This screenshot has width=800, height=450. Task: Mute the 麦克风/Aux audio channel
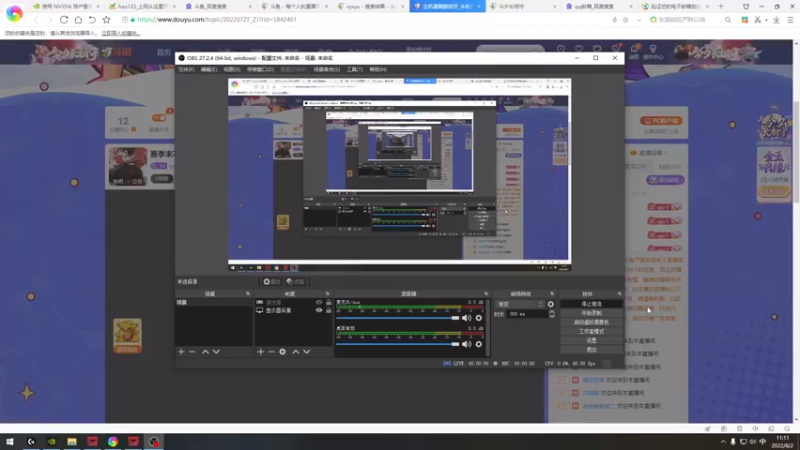466,318
